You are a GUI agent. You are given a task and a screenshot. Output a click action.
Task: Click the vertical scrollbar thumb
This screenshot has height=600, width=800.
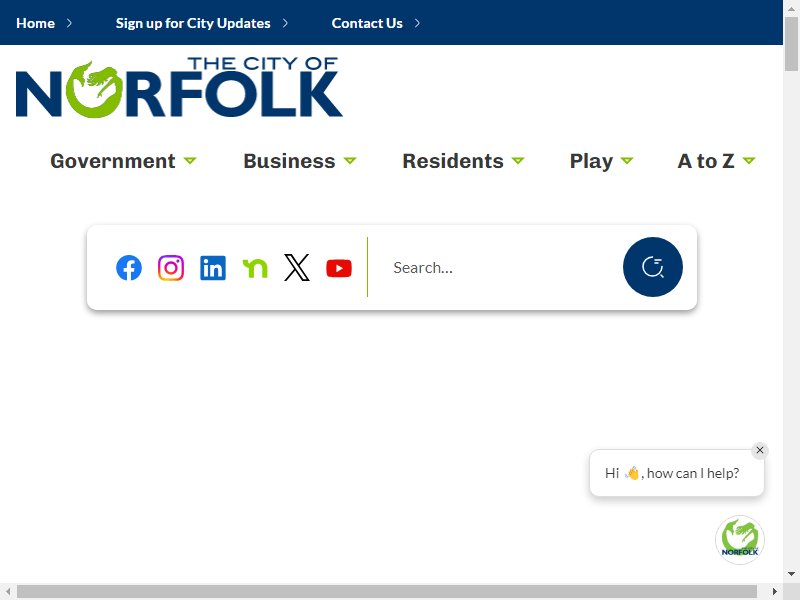pos(791,44)
